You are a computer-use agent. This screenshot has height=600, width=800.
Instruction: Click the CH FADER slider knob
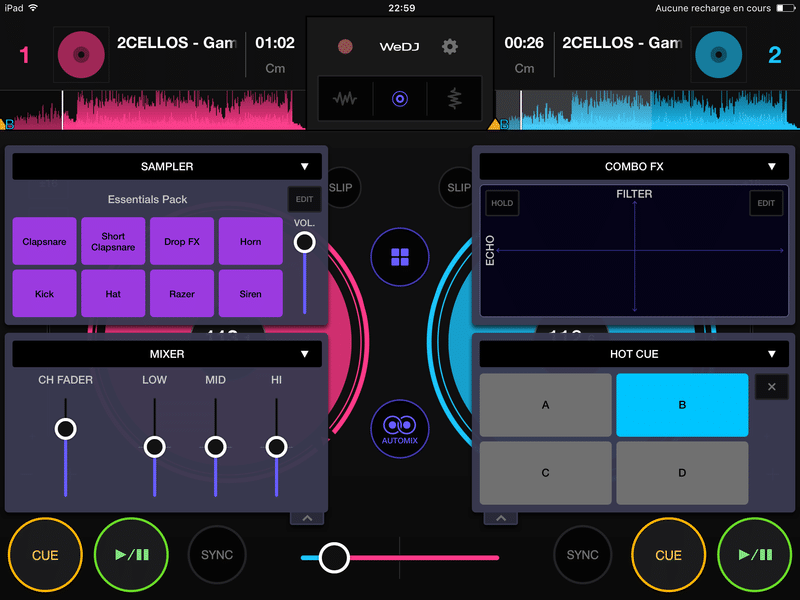66,429
